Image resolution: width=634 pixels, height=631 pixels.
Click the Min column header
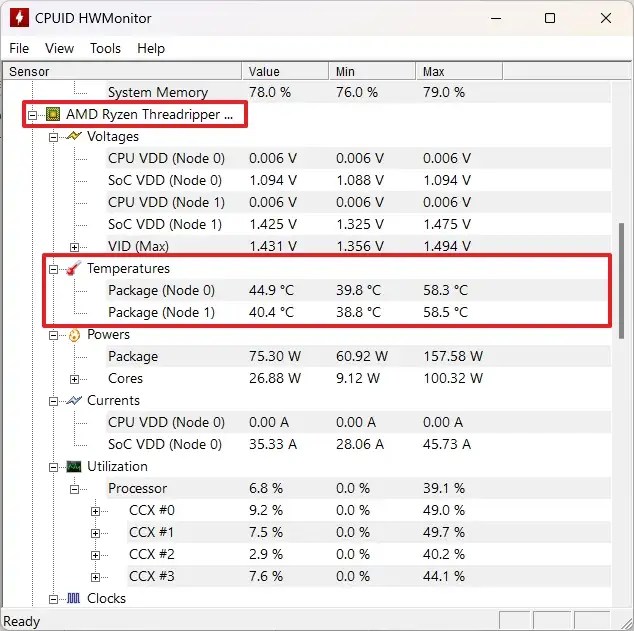pos(372,72)
